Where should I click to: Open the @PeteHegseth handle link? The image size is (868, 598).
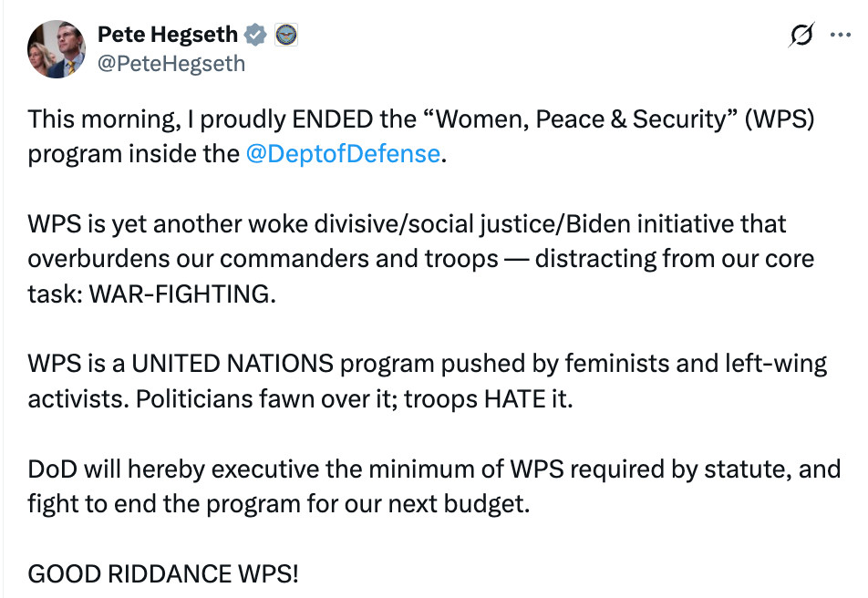(x=171, y=64)
